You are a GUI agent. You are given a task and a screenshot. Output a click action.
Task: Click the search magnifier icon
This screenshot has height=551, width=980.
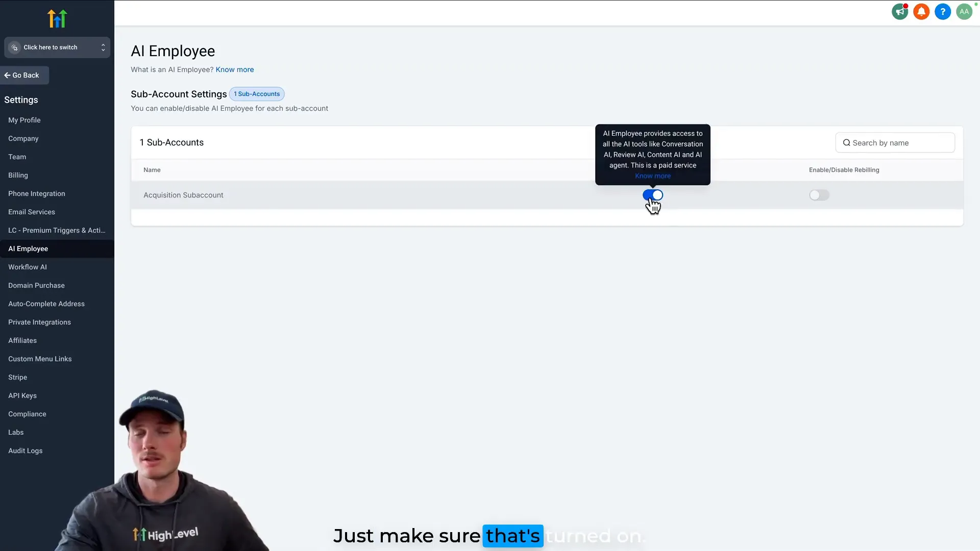click(846, 143)
